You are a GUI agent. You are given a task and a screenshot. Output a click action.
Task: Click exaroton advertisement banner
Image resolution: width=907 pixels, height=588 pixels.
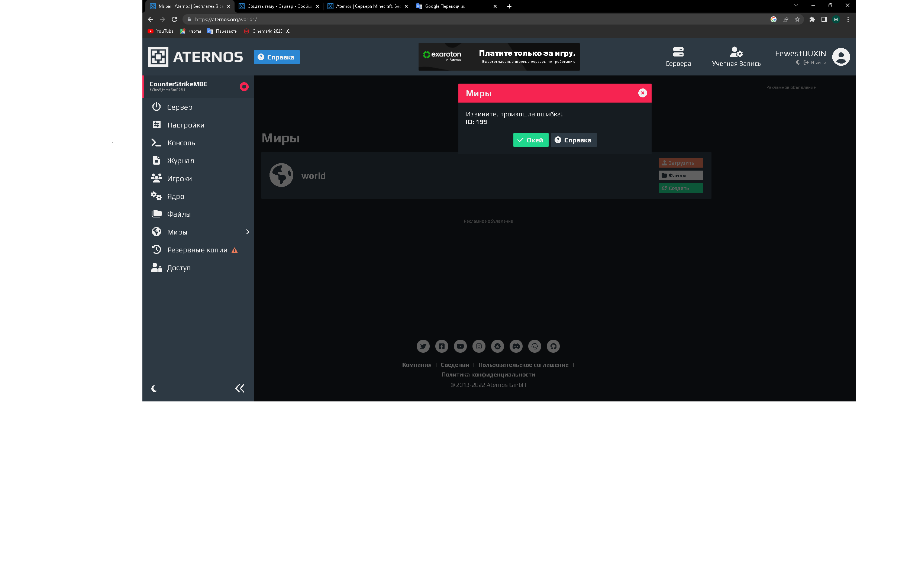point(499,57)
